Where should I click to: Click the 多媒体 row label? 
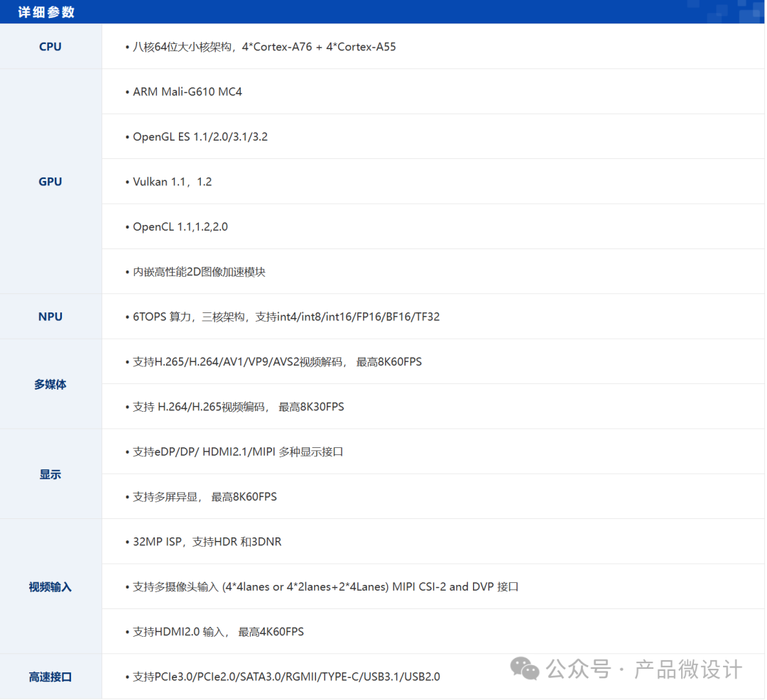pos(50,384)
